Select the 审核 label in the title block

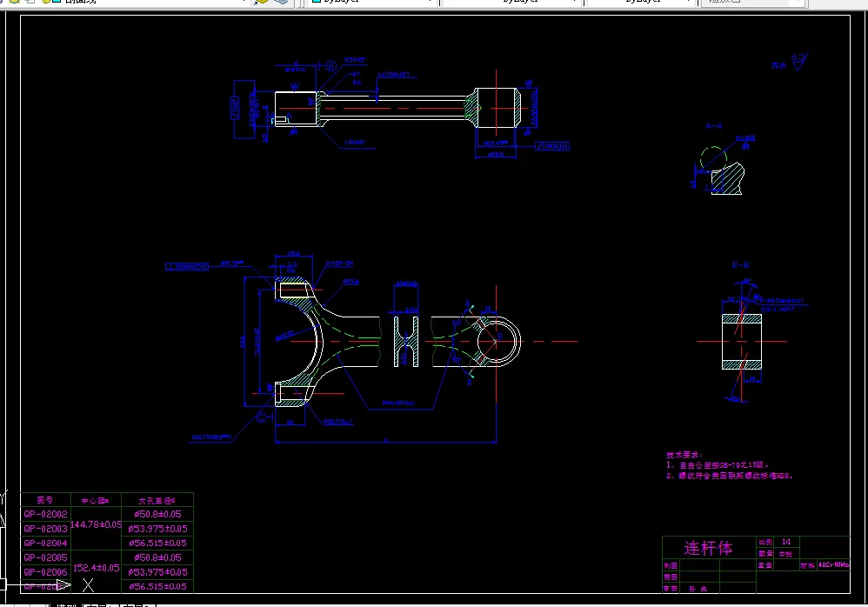671,589
